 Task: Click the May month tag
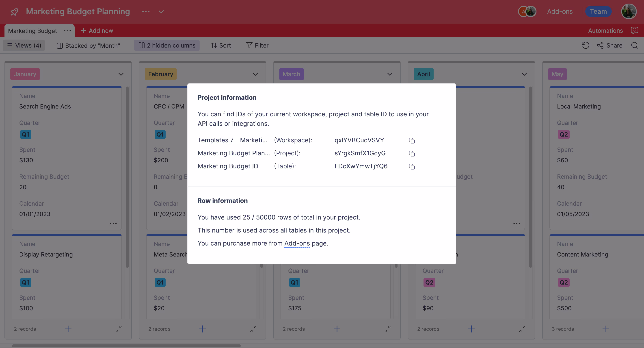pos(557,74)
